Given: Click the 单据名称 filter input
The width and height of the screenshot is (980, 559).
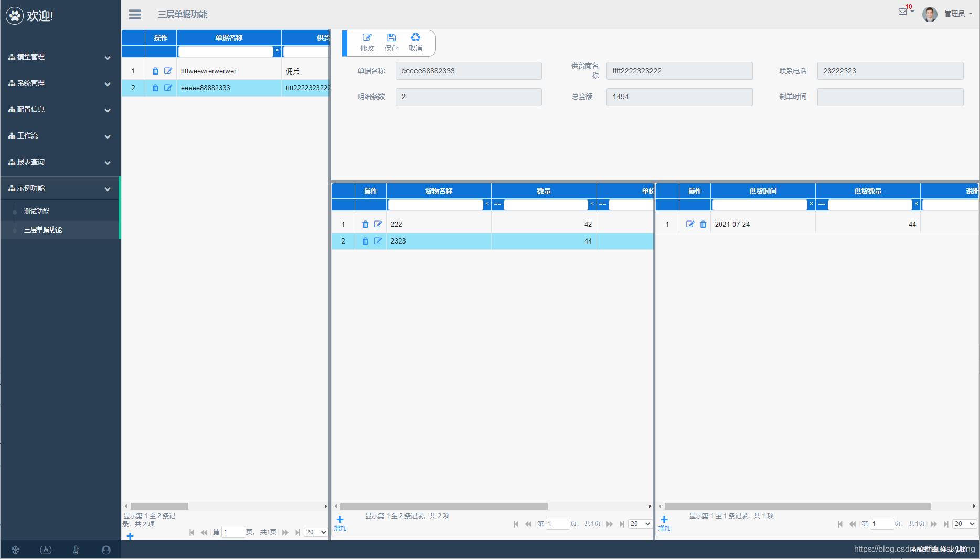Looking at the screenshot, I should coord(226,51).
